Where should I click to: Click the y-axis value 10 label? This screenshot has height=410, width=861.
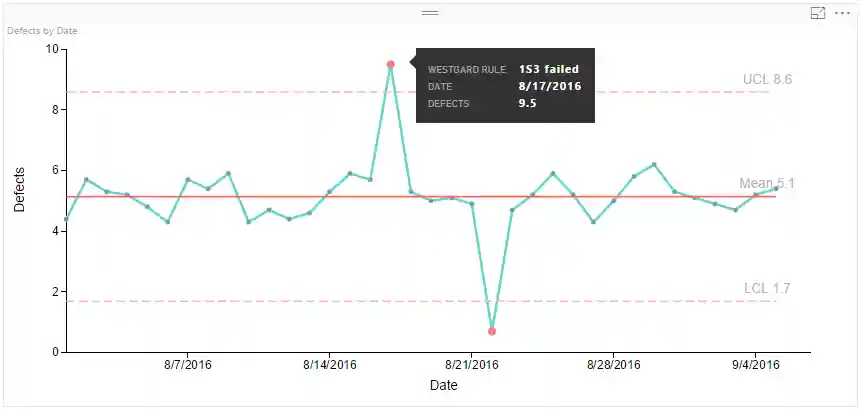coord(51,49)
